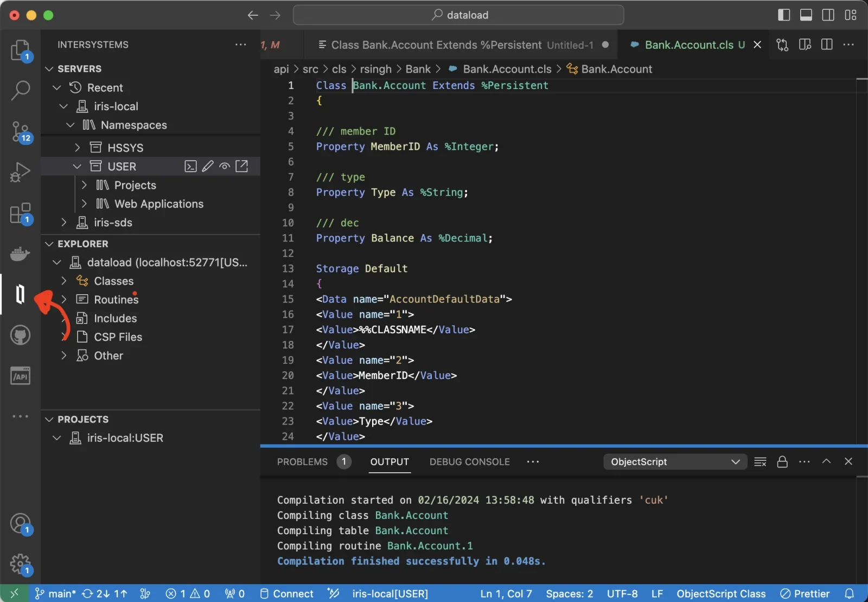The height and width of the screenshot is (602, 868).
Task: Click Prettier in the status bar
Action: click(x=805, y=594)
